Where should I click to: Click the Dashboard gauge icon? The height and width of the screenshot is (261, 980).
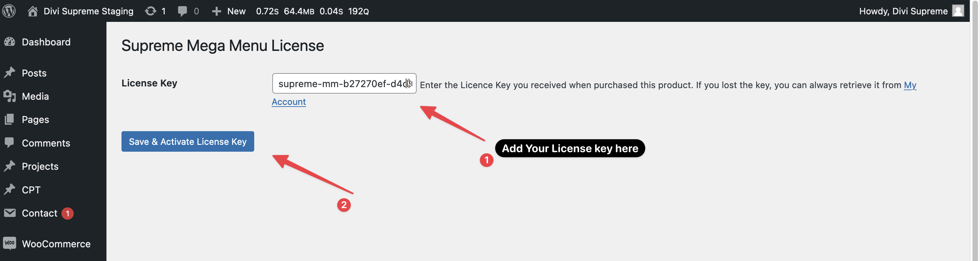(x=10, y=42)
